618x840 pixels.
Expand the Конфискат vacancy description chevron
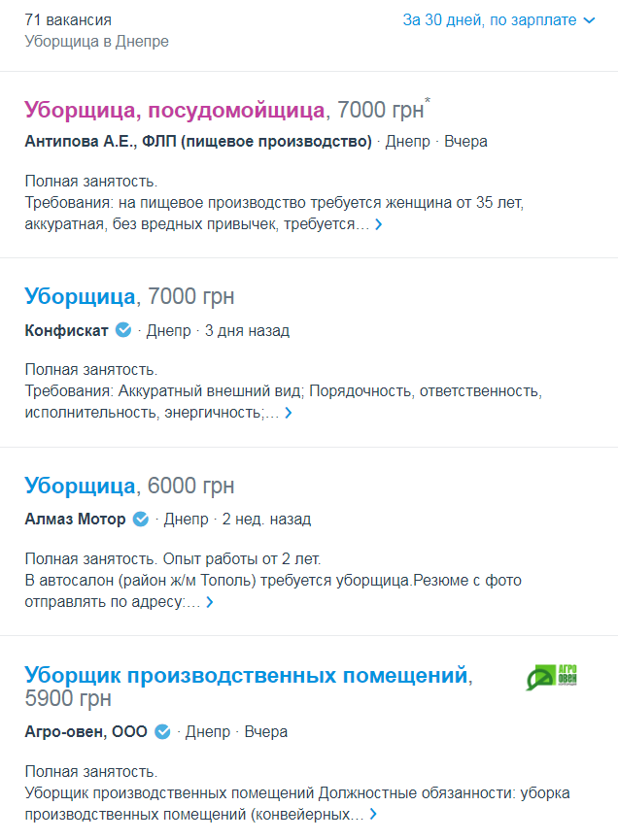coord(289,413)
